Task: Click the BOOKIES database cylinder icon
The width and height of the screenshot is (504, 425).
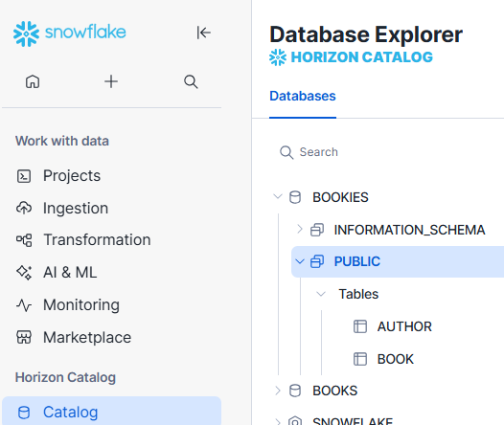Action: click(295, 197)
